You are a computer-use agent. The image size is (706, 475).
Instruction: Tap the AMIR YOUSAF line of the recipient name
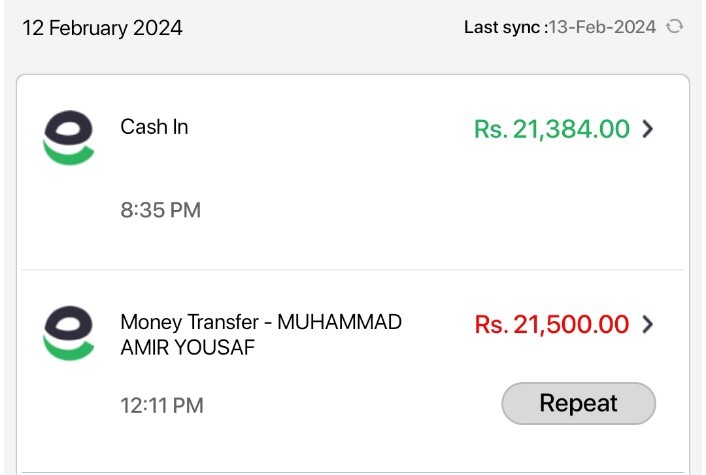(188, 348)
